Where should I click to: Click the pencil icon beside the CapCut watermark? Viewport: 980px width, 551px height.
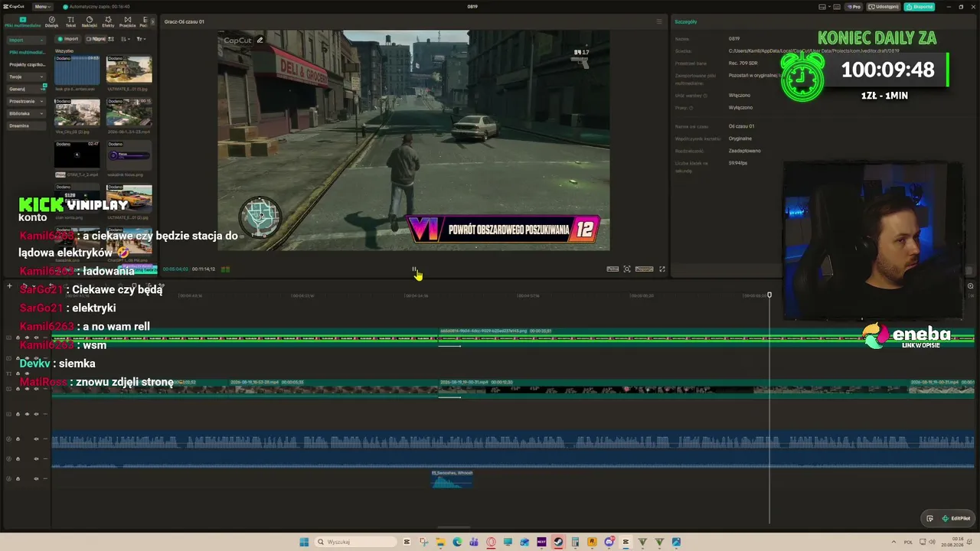tap(260, 41)
